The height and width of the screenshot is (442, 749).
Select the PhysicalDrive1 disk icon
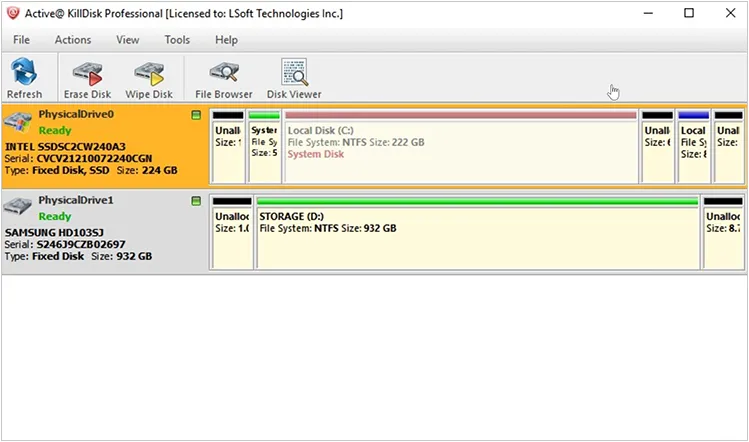coord(18,206)
